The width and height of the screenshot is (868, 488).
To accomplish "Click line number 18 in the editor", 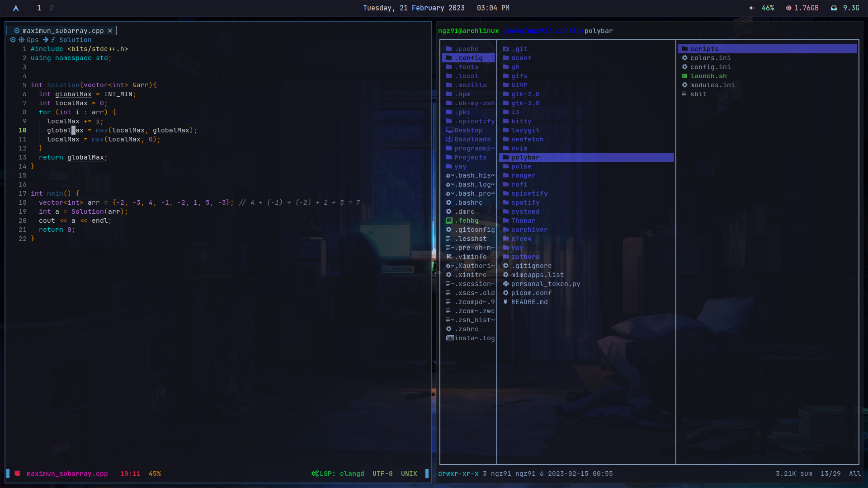I will pos(23,202).
